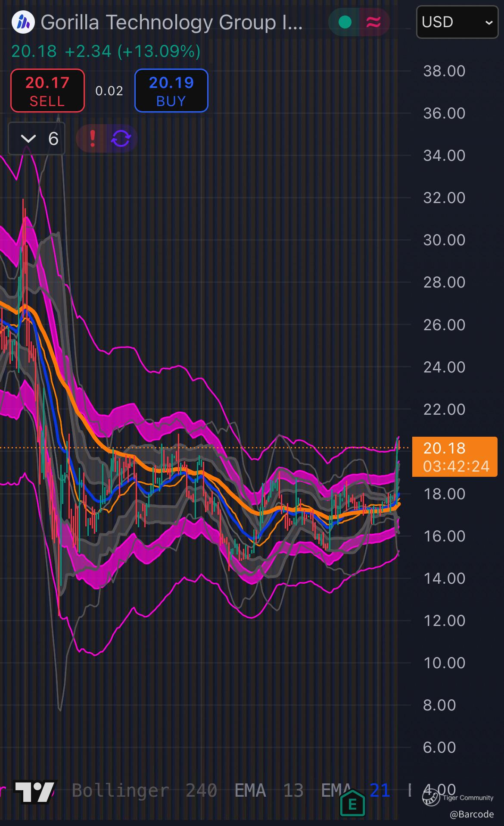This screenshot has height=826, width=504.
Task: Click the Gorilla Technology Group symbol logo
Action: [x=23, y=22]
